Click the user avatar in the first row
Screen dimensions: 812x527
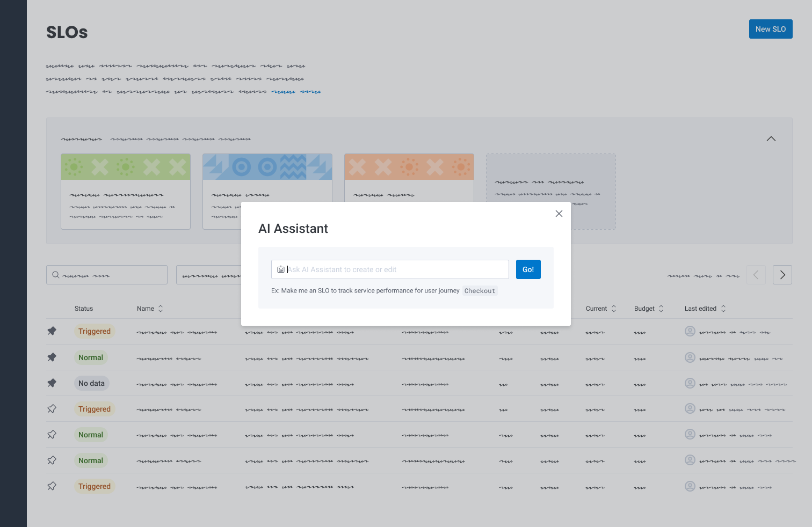click(x=690, y=332)
